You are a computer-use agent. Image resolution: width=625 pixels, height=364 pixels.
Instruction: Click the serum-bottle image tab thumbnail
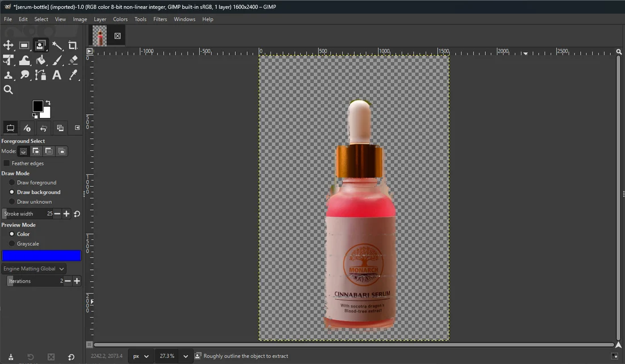pos(99,36)
